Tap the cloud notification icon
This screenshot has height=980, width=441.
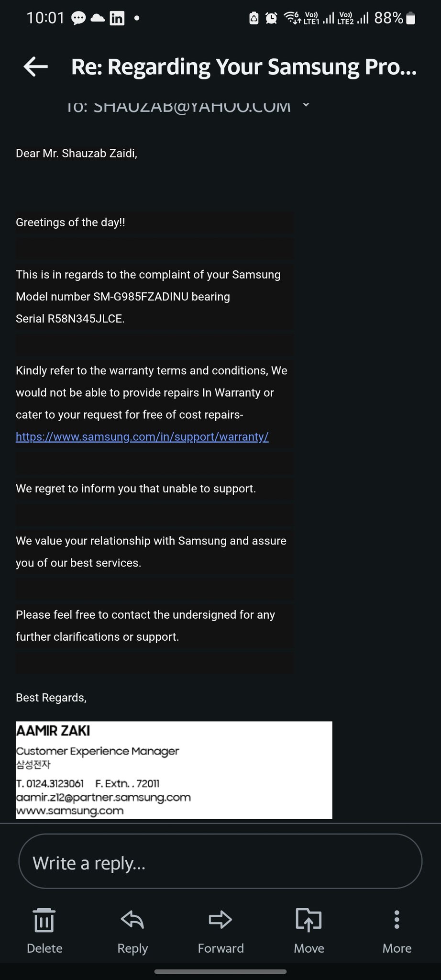point(98,19)
